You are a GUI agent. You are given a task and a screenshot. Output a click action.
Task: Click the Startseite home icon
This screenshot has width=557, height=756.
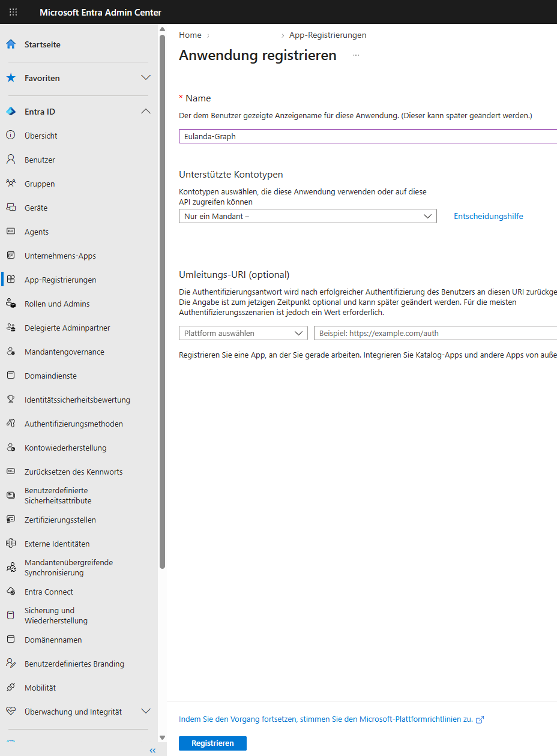coord(11,44)
